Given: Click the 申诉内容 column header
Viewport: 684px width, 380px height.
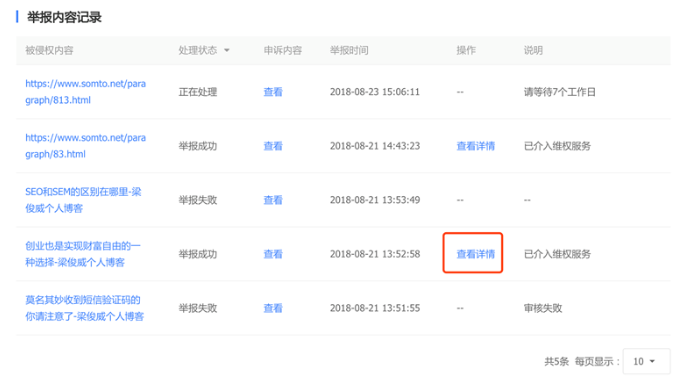Looking at the screenshot, I should tap(283, 50).
